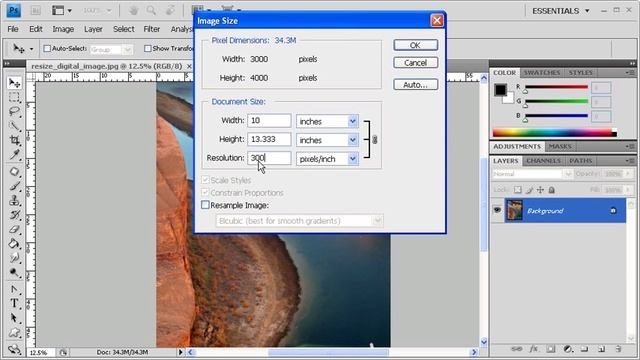Screen dimensions: 640x360
Task: Select the Clone Stamp tool
Action: 14,200
